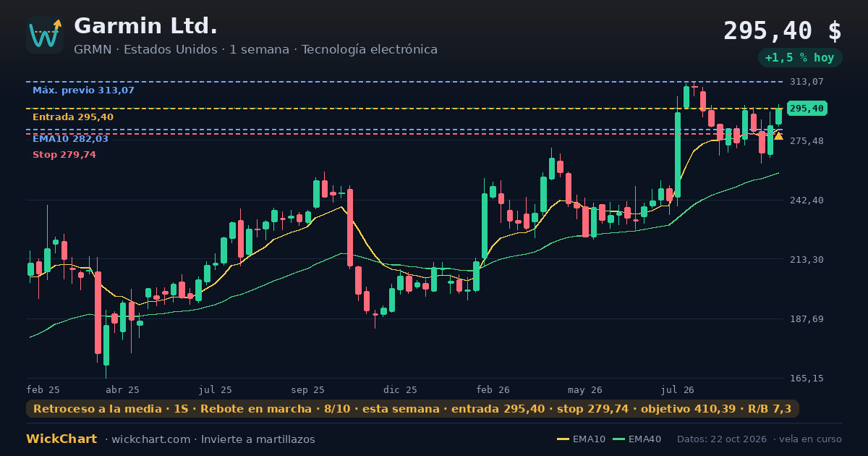Click the 187,69 price axis value

click(807, 319)
